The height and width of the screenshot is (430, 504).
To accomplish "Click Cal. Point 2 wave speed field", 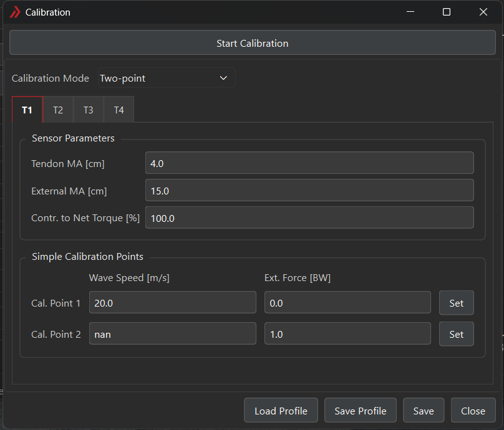I will [173, 333].
